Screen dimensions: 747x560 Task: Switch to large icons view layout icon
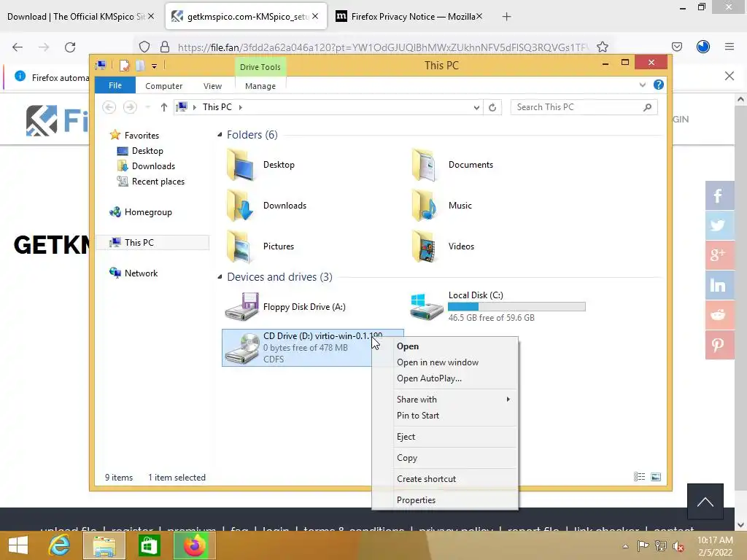[656, 477]
